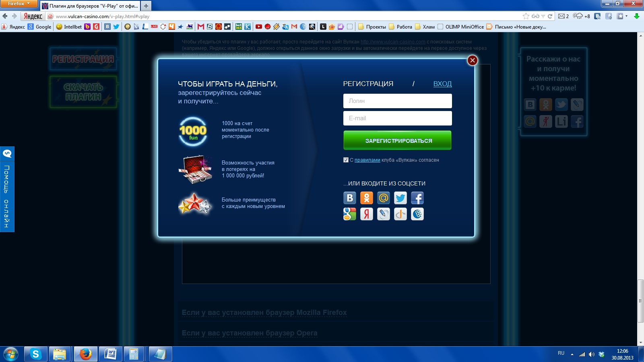Sign up via the LiveJournal pencil icon in the popup
Viewport: 644px width, 362px height.
click(x=384, y=214)
